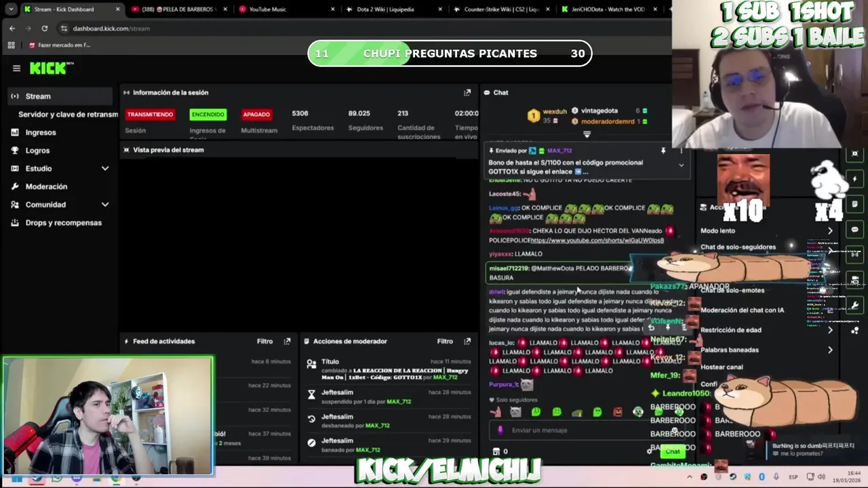Viewport: 868px width, 488px height.
Task: Pop out the Información de la sesión panel
Action: 467,92
